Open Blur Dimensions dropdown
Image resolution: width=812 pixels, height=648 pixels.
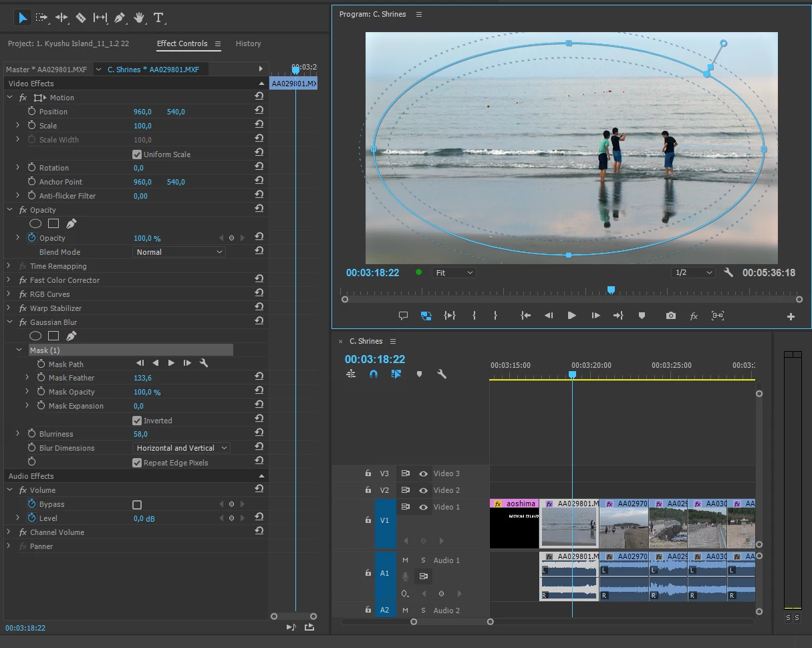point(181,448)
